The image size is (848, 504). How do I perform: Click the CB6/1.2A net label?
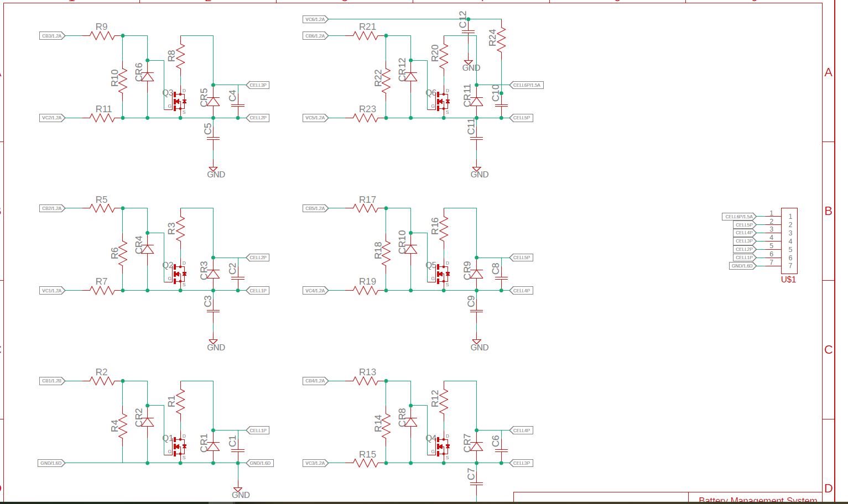pos(316,35)
